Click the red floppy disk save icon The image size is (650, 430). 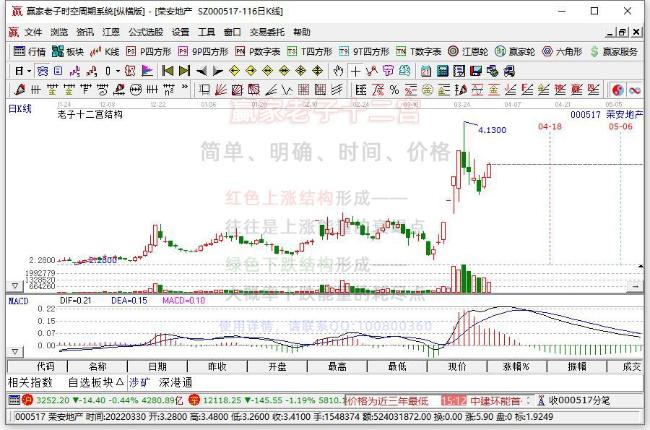tap(475, 71)
